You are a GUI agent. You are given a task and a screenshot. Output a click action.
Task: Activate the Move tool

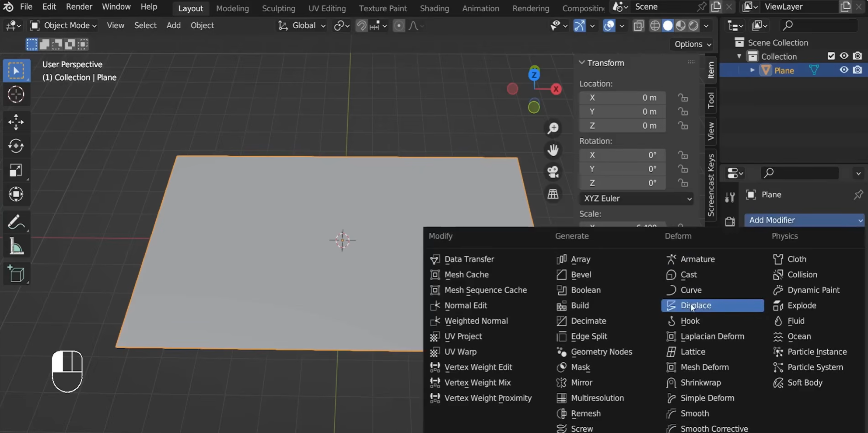pos(16,122)
